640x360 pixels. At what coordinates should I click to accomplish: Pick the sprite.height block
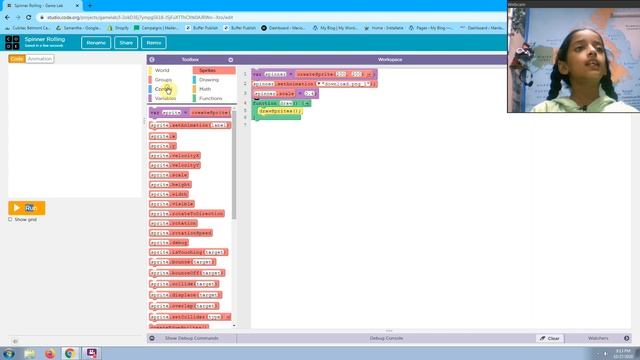(x=170, y=184)
